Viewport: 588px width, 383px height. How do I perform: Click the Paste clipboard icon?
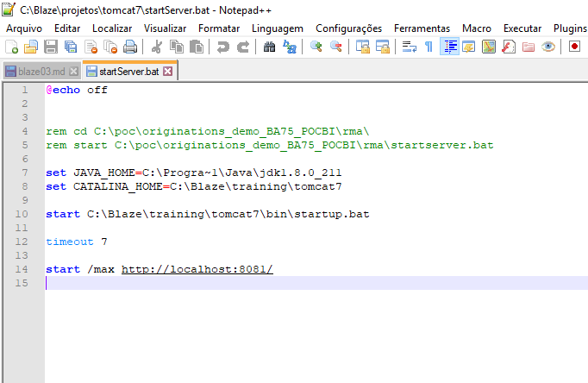196,47
